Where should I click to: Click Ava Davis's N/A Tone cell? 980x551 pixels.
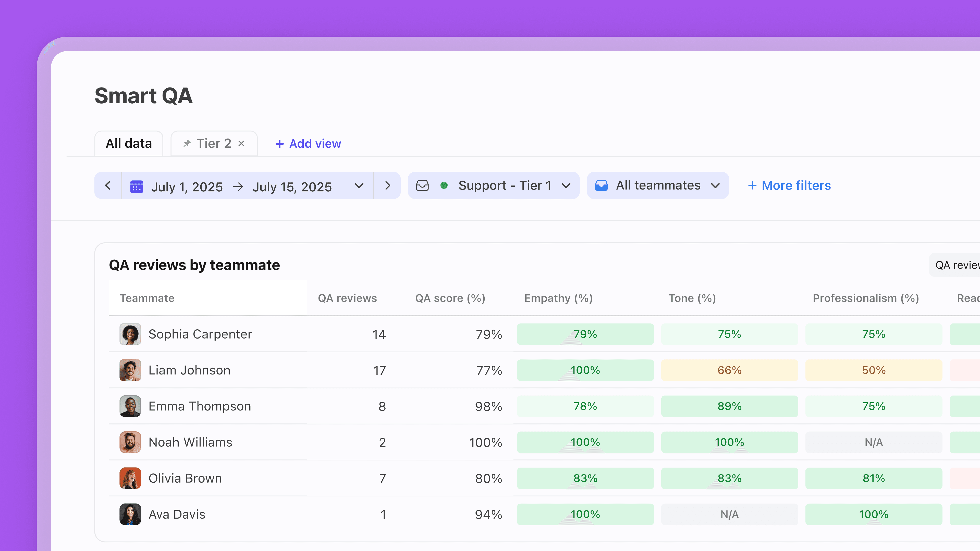[x=729, y=515]
